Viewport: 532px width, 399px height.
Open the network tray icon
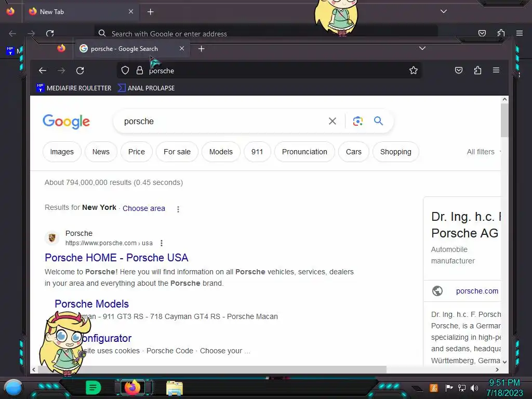[462, 388]
